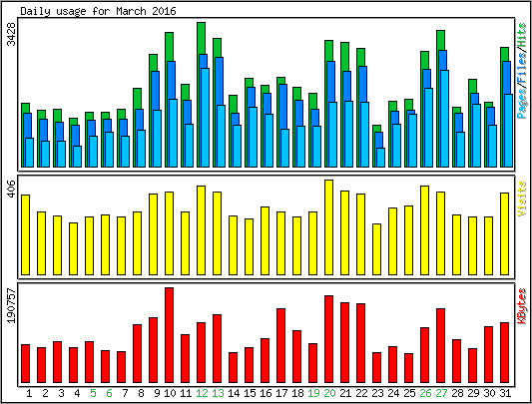This screenshot has width=532, height=404.
Task: Click green weekend day label 20
Action: [329, 393]
